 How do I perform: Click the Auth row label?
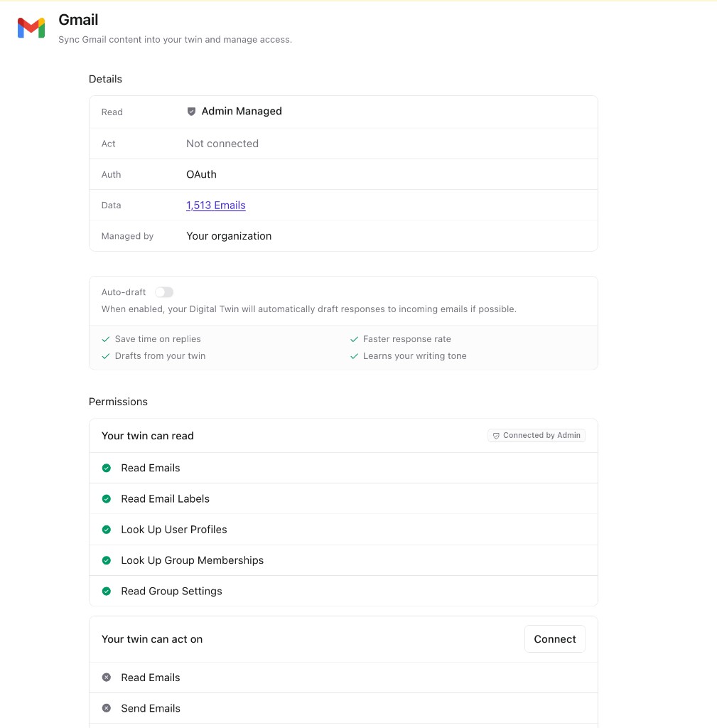(x=112, y=175)
